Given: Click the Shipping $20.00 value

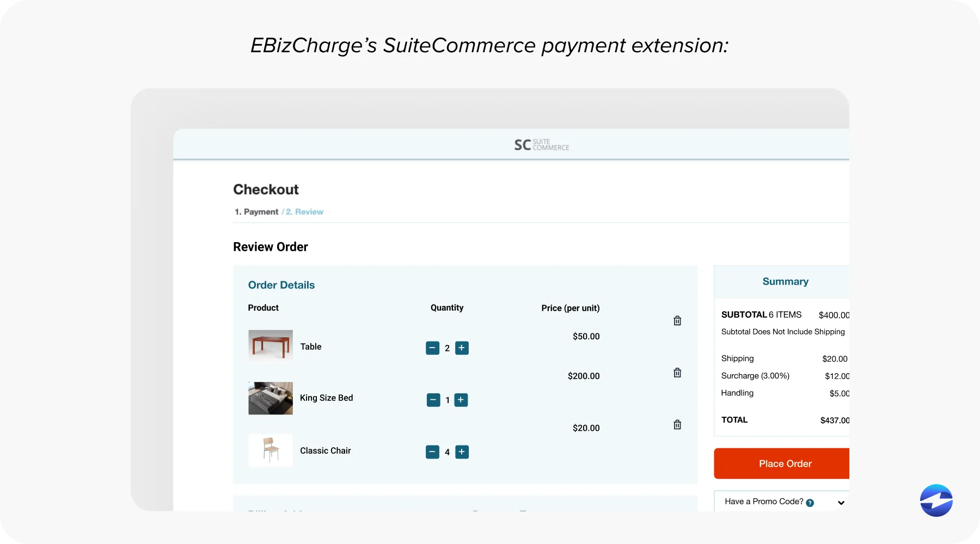Looking at the screenshot, I should point(835,359).
